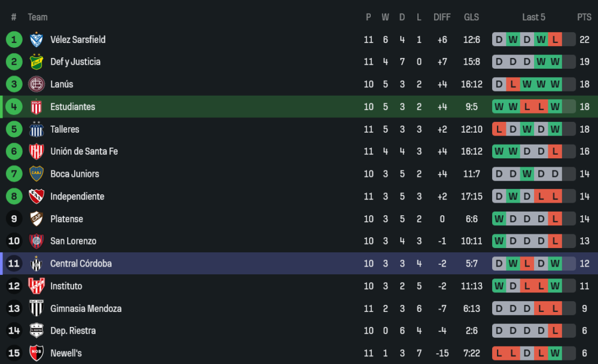Select the Estudiantes team badge
This screenshot has height=364, width=598.
tap(36, 107)
